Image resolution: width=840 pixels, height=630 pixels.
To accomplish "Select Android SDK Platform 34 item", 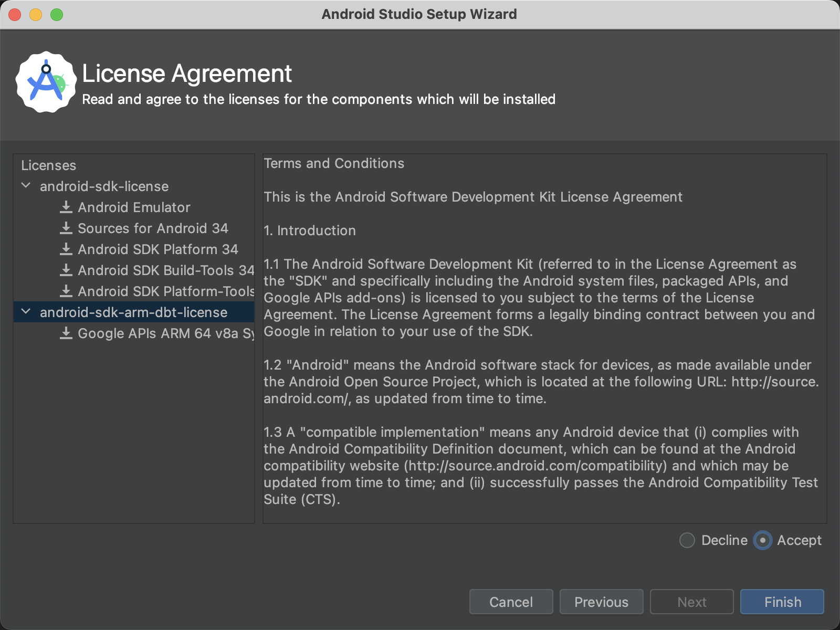I will (158, 249).
